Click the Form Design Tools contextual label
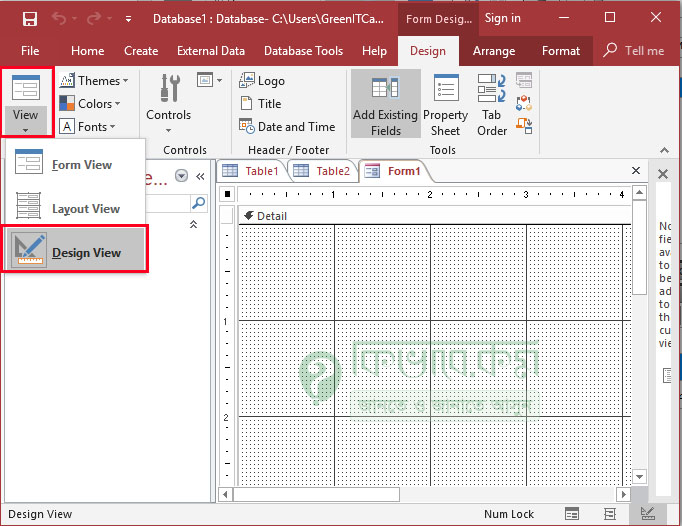 click(438, 19)
